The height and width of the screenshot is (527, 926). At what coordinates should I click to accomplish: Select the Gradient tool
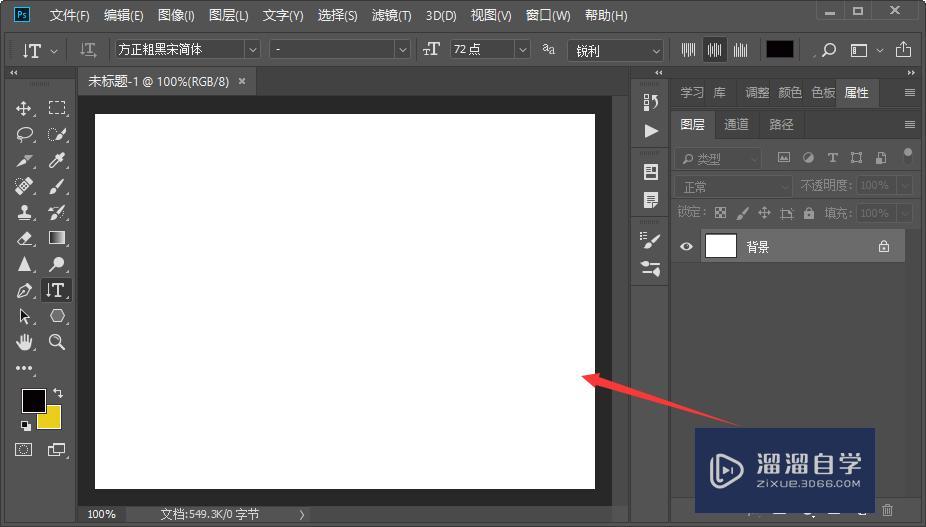tap(57, 238)
